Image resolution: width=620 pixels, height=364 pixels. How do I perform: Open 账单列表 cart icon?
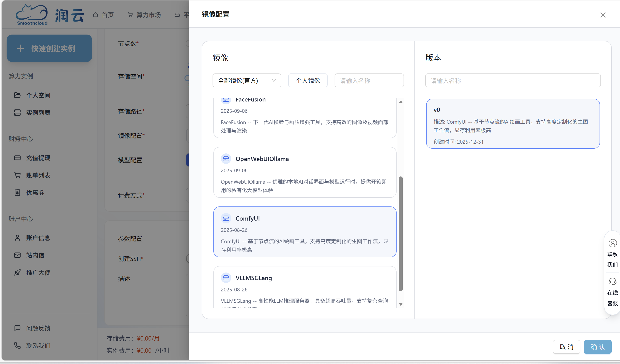point(17,175)
